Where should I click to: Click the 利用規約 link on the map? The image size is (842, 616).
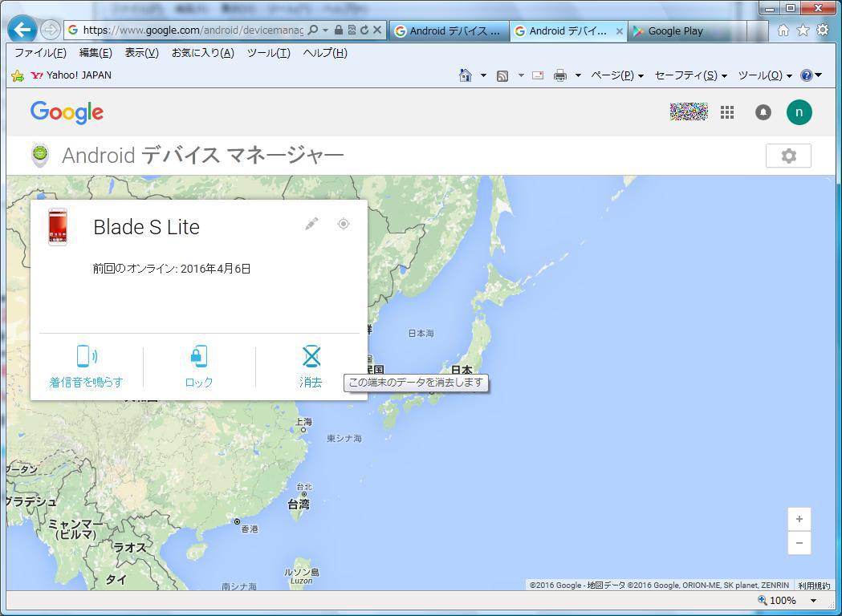pyautogui.click(x=814, y=586)
